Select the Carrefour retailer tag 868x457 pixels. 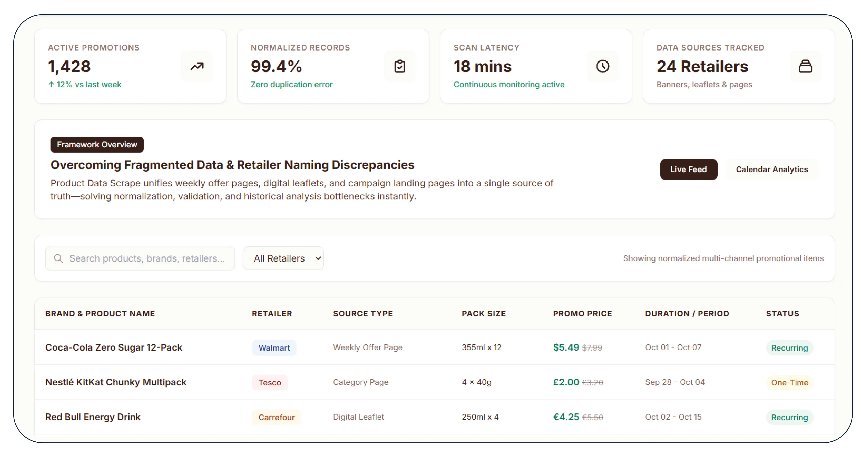point(277,417)
